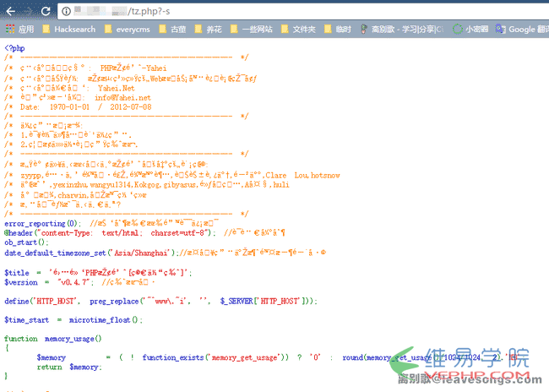Open the Google 翻译 bookmark
Viewport: 549px width, 392px height.
pyautogui.click(x=522, y=29)
